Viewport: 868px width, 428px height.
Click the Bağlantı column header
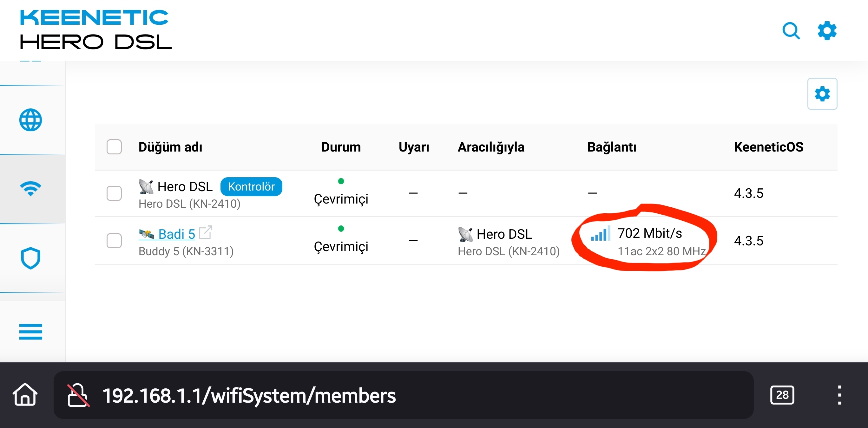[612, 147]
